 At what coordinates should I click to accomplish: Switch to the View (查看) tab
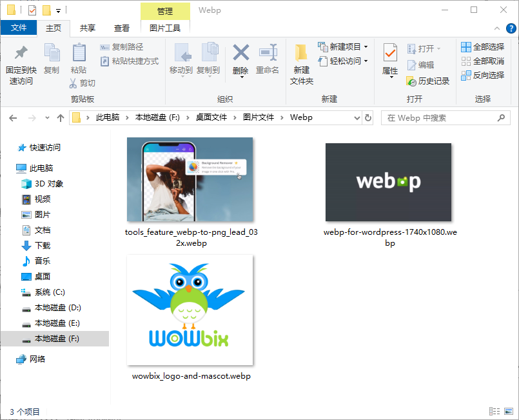(121, 28)
